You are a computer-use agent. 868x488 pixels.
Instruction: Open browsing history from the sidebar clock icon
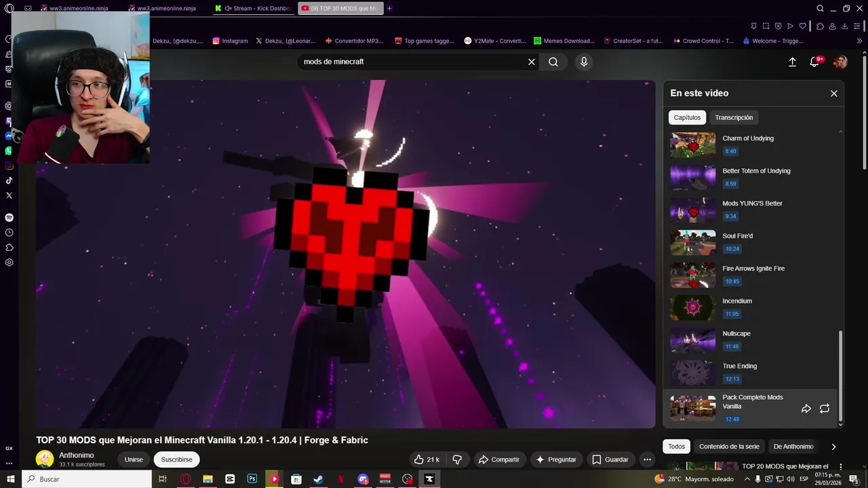point(9,232)
